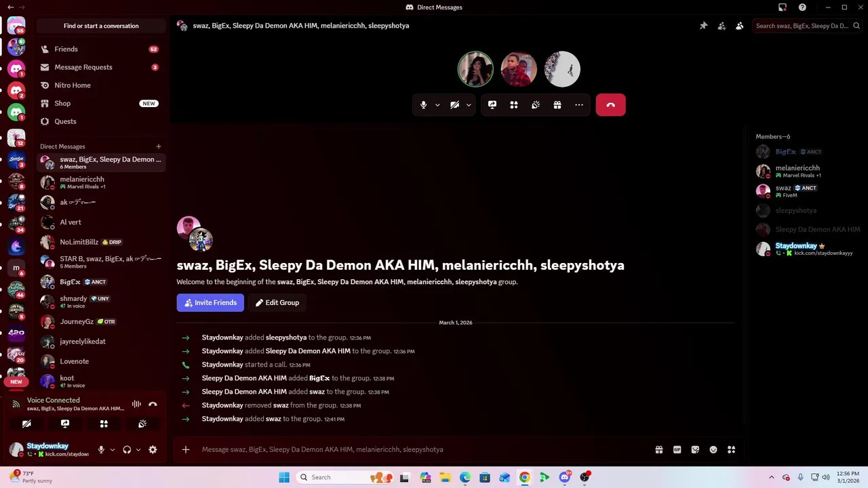Open jayreelylikedat direct message
868x488 pixels.
tap(100, 342)
